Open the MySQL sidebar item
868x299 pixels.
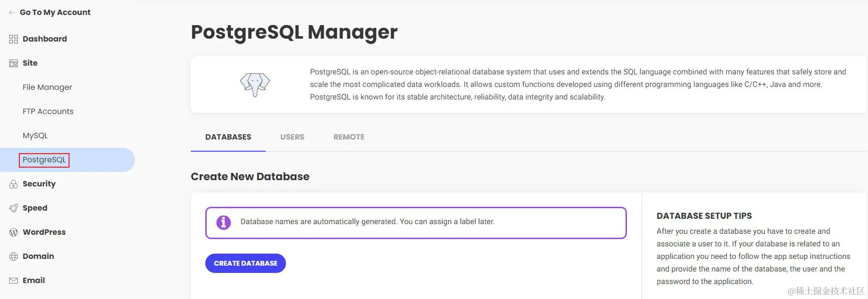pyautogui.click(x=35, y=136)
